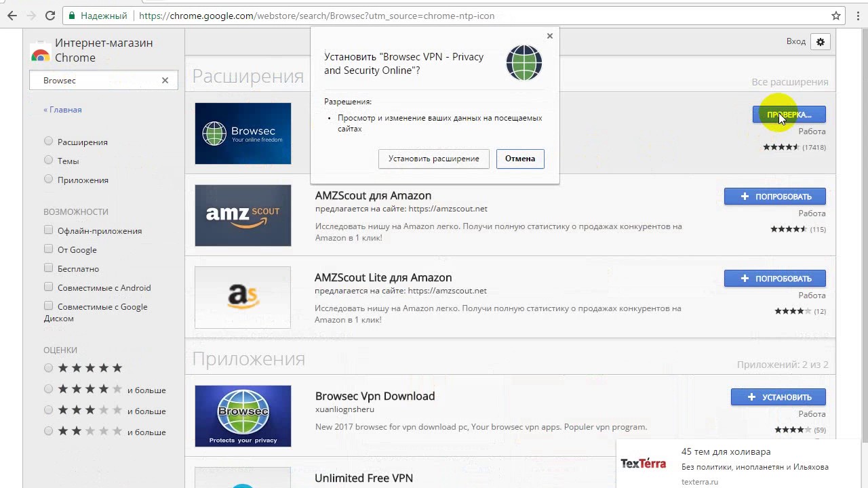868x488 pixels.
Task: Select the five-star rating filter
Action: coord(48,368)
